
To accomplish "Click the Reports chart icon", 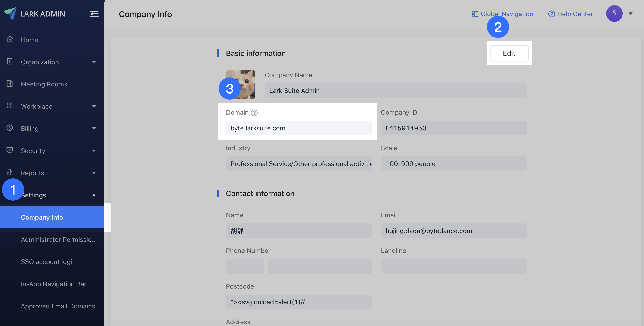I will 9,172.
